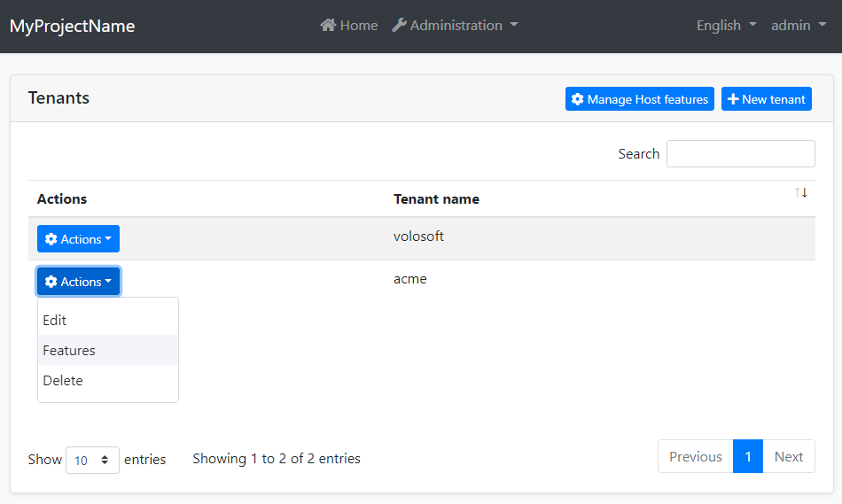Click the New tenant button
This screenshot has height=504, width=842.
pos(766,99)
